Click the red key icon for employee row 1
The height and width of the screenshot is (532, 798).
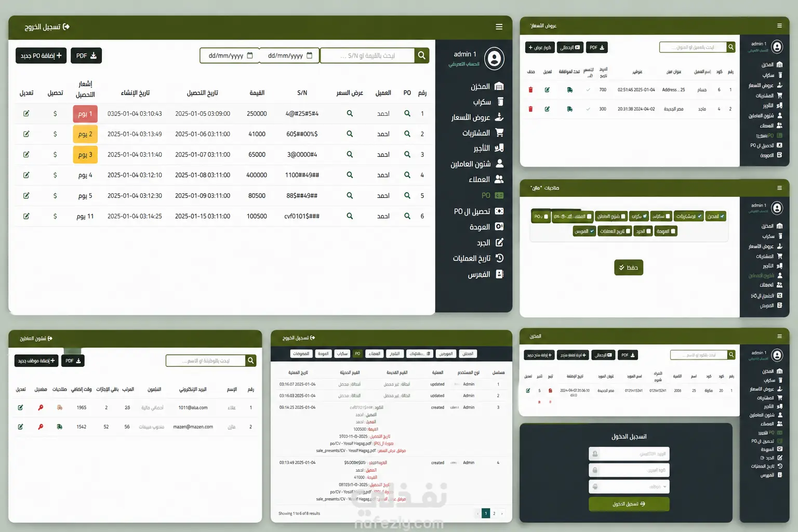tap(41, 408)
